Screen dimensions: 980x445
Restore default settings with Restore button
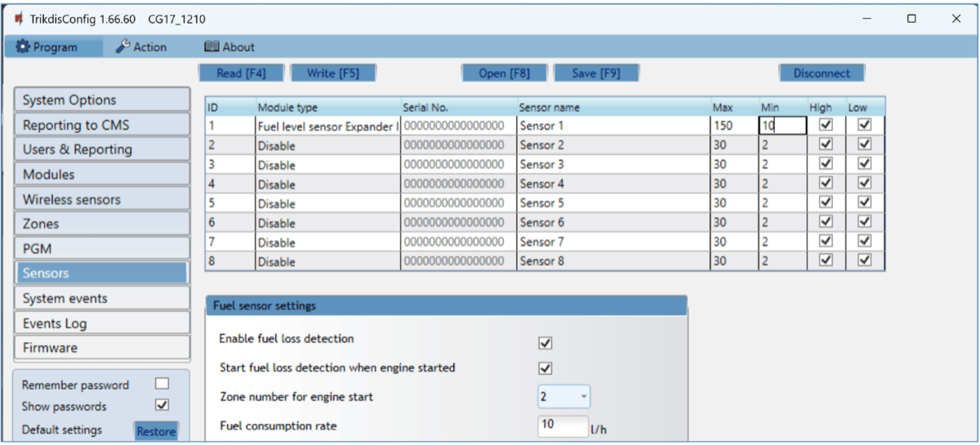[155, 431]
